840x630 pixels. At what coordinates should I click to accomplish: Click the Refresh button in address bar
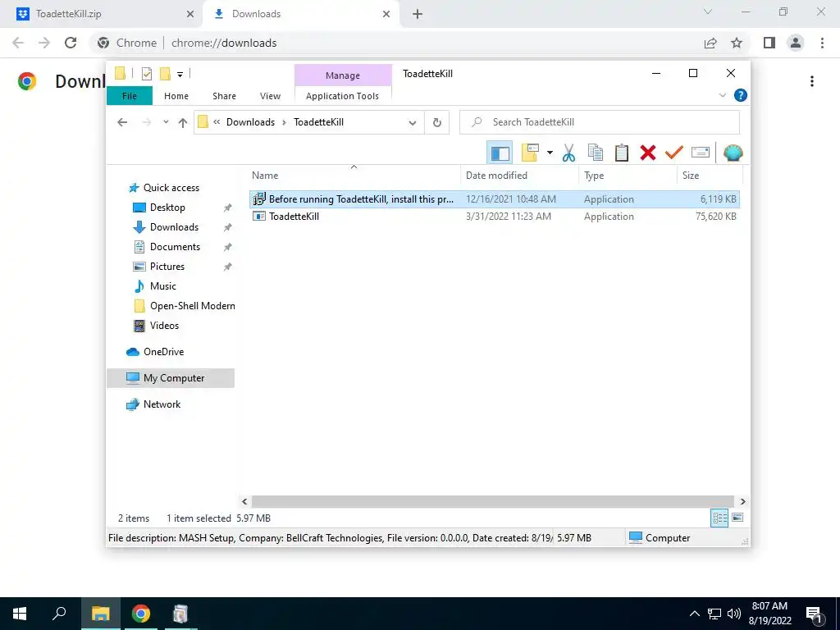tap(437, 123)
